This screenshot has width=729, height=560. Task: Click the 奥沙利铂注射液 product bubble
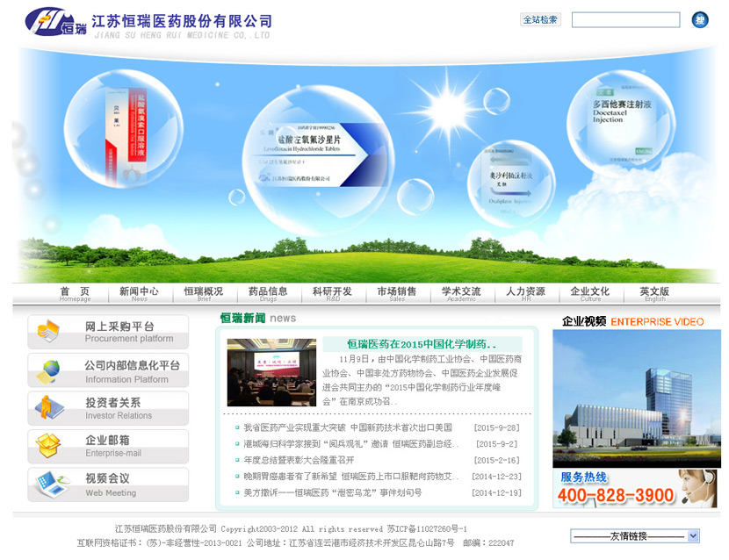[x=510, y=183]
